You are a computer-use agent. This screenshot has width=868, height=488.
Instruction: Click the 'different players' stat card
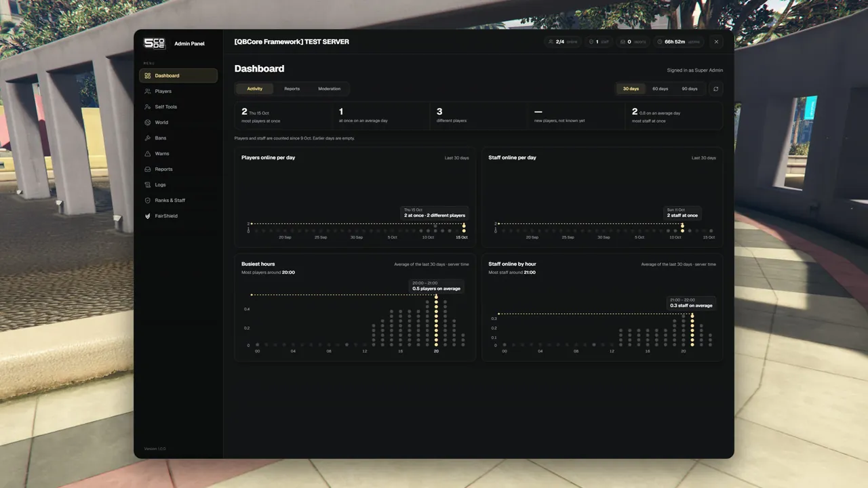point(479,116)
